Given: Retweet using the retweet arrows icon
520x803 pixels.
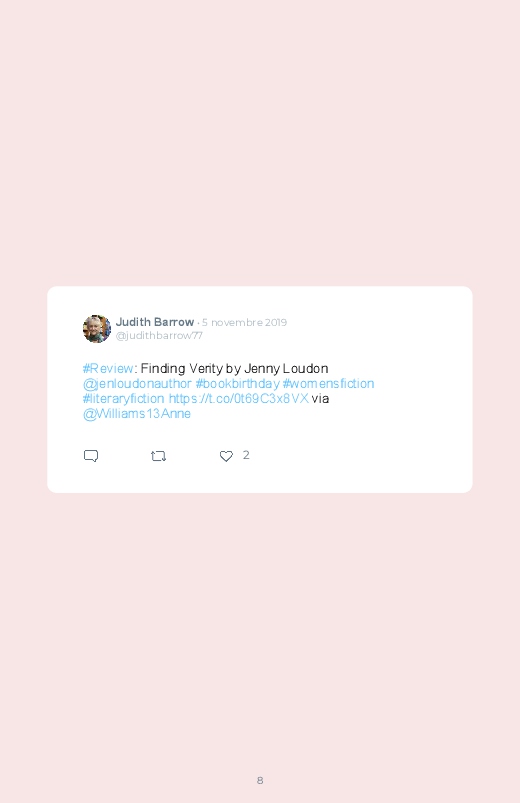Looking at the screenshot, I should coord(158,456).
